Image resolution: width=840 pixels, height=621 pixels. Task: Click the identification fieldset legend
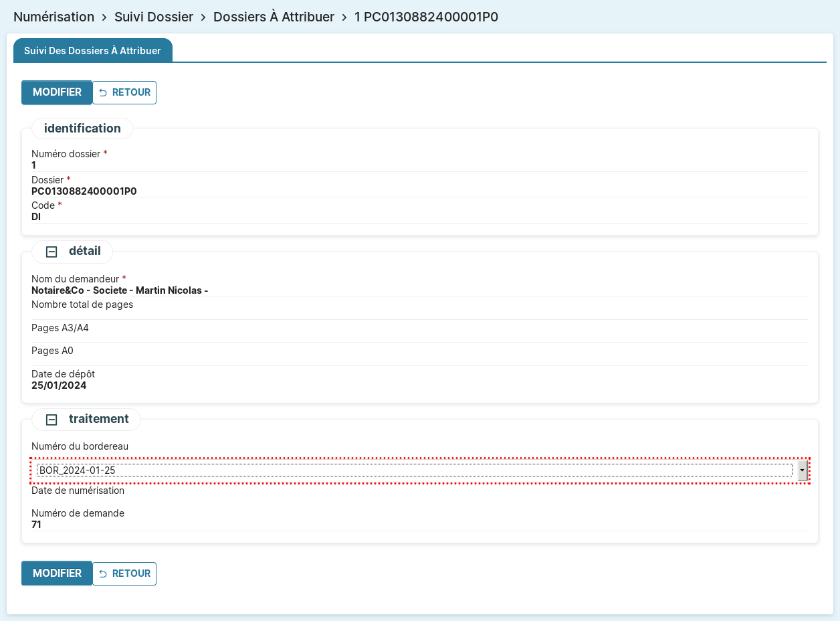82,128
